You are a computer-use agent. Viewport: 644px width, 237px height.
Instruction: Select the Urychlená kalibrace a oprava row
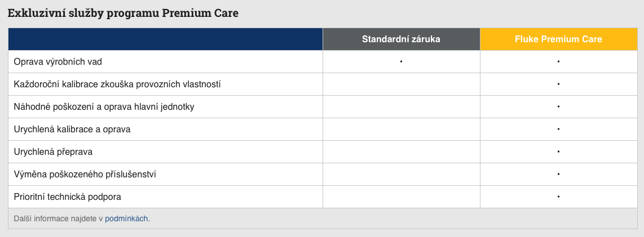coord(72,129)
